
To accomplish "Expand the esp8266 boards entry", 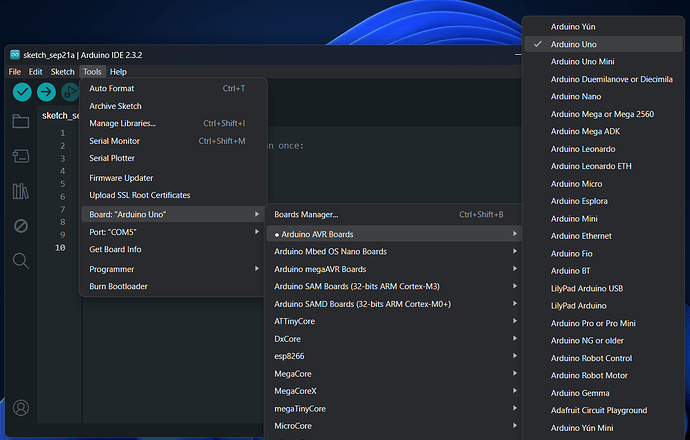I will coord(394,356).
